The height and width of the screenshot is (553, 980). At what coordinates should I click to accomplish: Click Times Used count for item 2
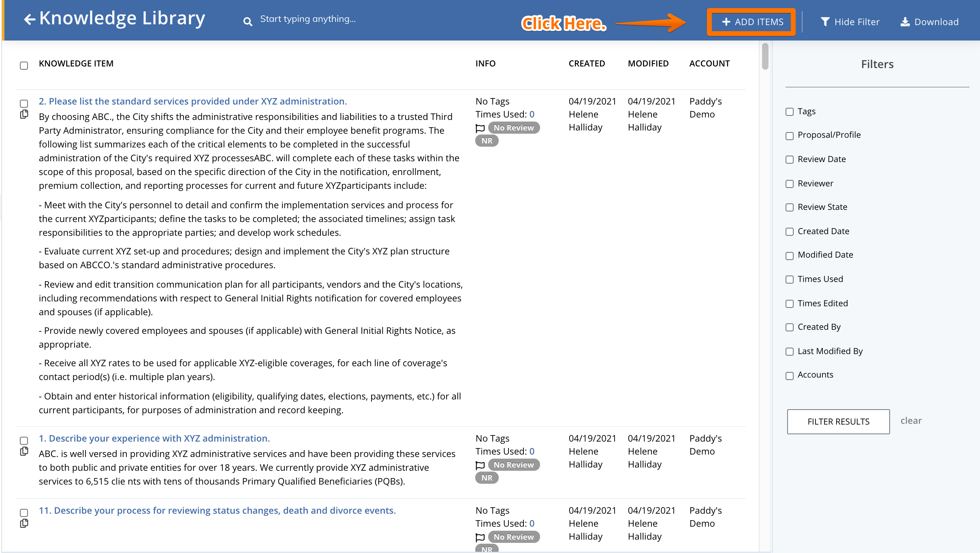(x=532, y=114)
